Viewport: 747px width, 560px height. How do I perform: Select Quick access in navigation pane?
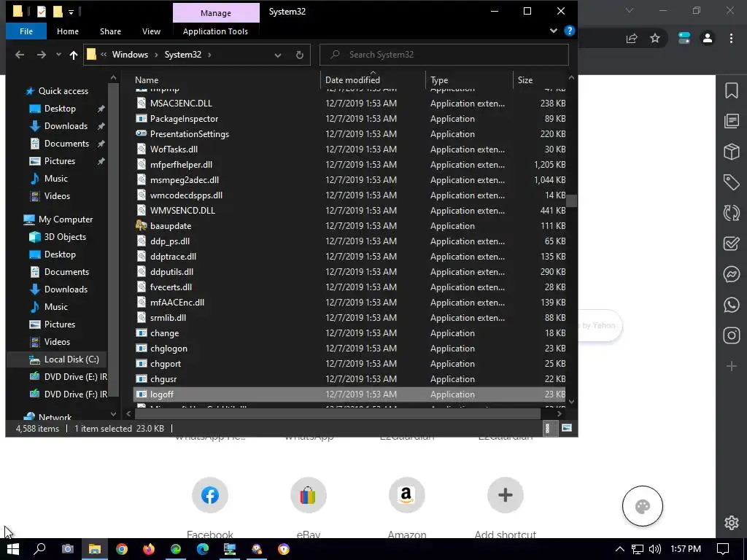pos(63,91)
